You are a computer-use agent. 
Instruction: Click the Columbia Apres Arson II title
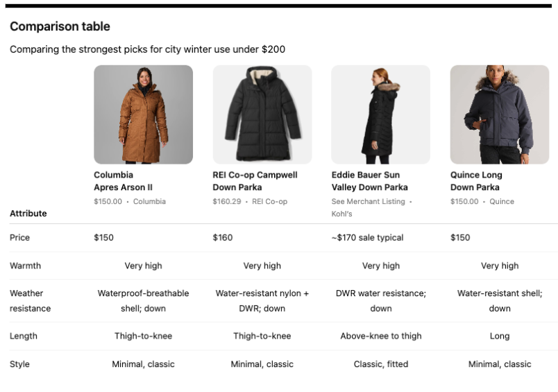pos(124,181)
